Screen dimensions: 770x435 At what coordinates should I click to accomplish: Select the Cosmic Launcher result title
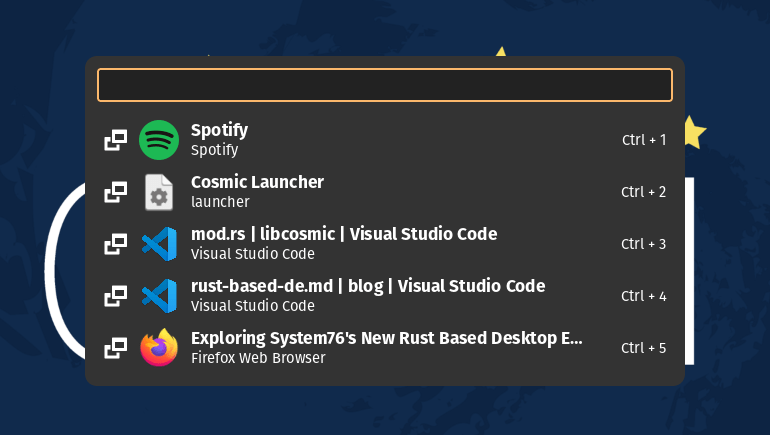click(257, 182)
